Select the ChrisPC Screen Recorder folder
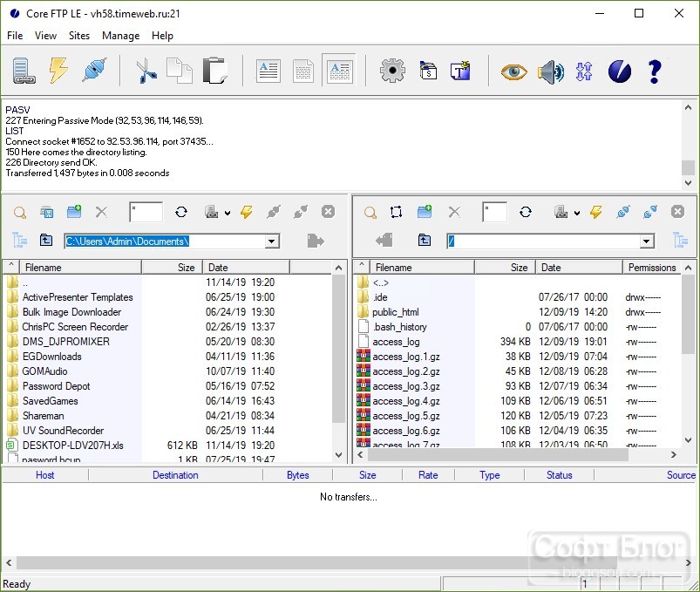 (x=75, y=327)
